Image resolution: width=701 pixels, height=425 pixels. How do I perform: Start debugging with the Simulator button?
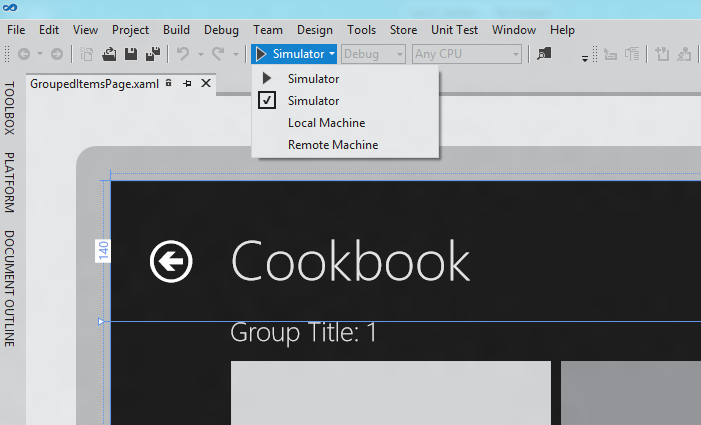pos(289,54)
